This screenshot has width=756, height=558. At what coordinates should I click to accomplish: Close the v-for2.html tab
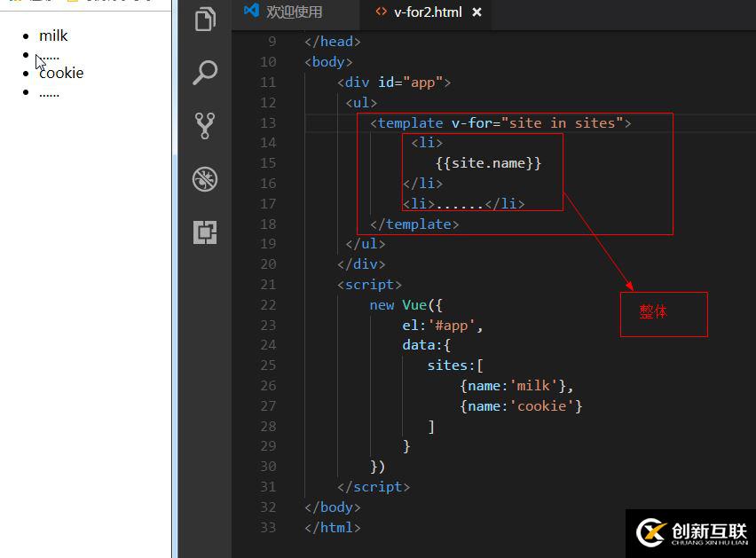tap(477, 12)
